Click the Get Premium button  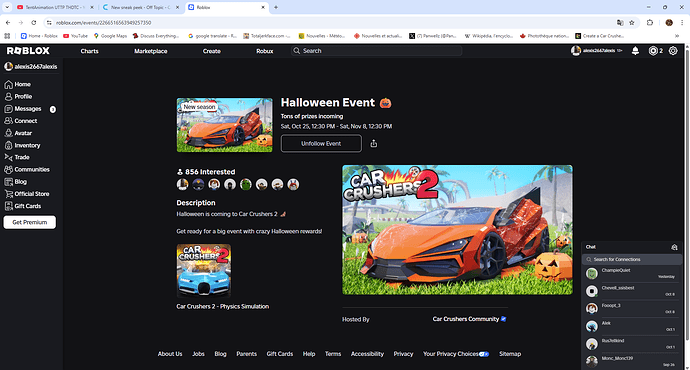tap(29, 222)
